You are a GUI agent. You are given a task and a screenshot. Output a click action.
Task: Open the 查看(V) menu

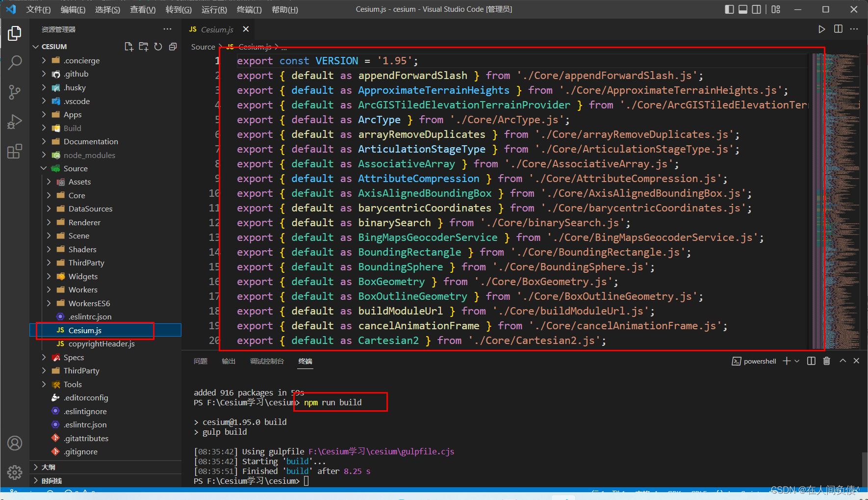[143, 10]
